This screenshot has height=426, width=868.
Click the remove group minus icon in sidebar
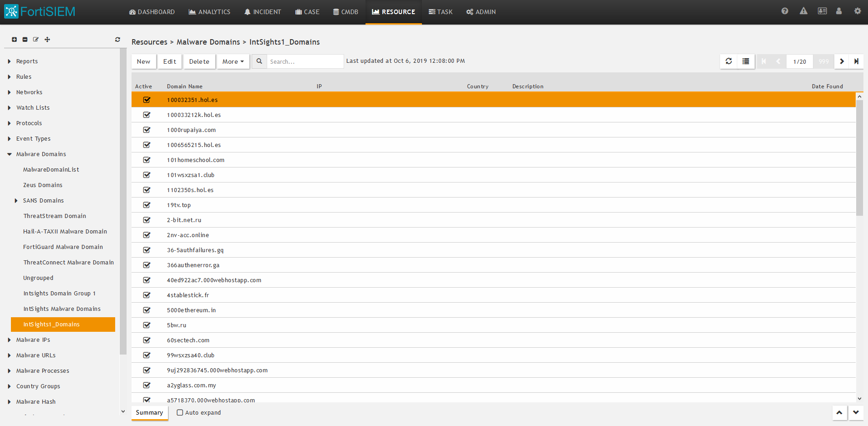tap(25, 40)
